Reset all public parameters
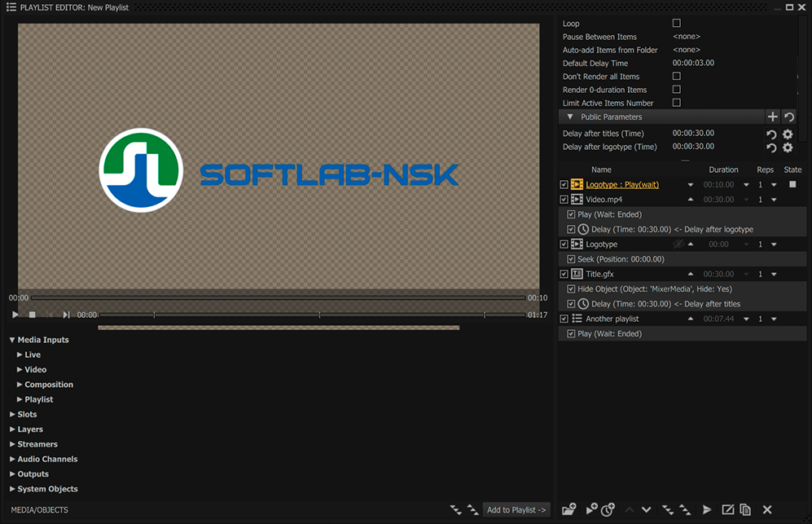The width and height of the screenshot is (812, 524). 788,117
